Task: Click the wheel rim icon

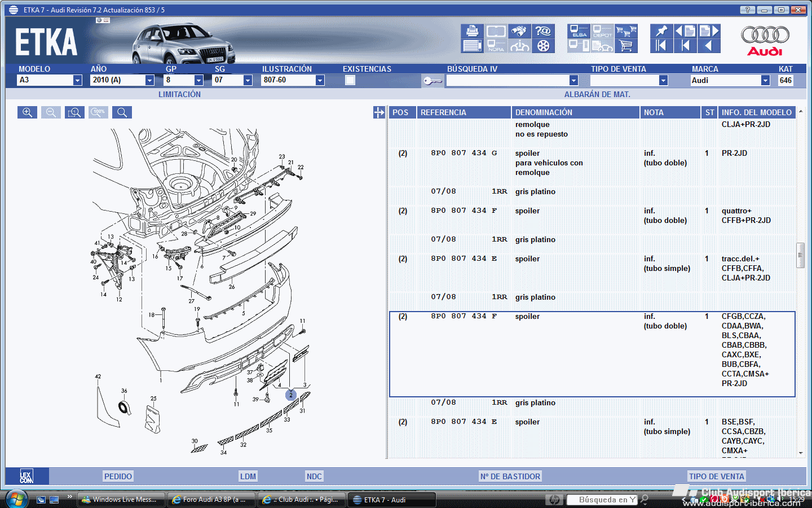Action: (543, 46)
